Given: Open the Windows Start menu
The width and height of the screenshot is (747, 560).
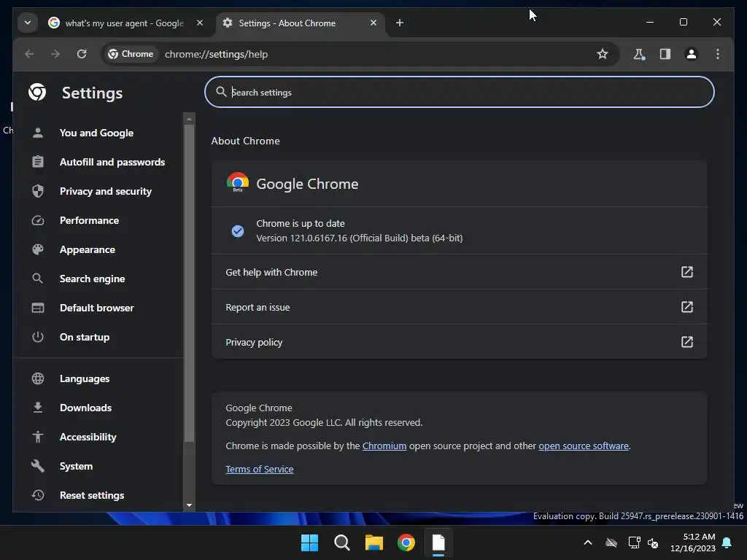Looking at the screenshot, I should tap(309, 542).
